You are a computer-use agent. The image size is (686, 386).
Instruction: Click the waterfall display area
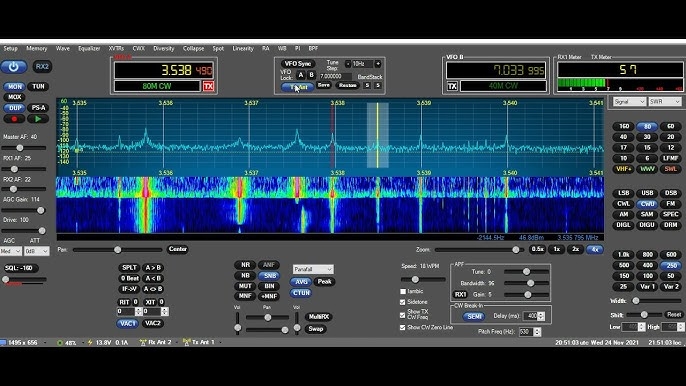[x=330, y=205]
